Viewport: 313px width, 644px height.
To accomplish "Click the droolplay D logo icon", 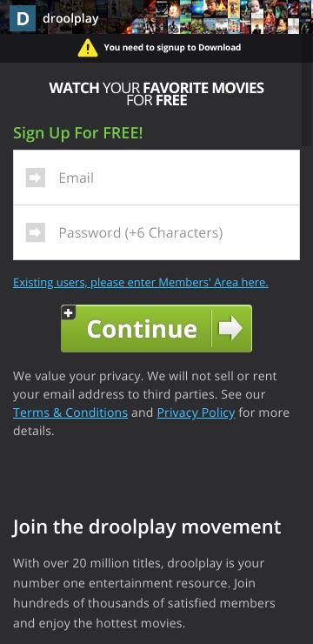I will tap(22, 18).
